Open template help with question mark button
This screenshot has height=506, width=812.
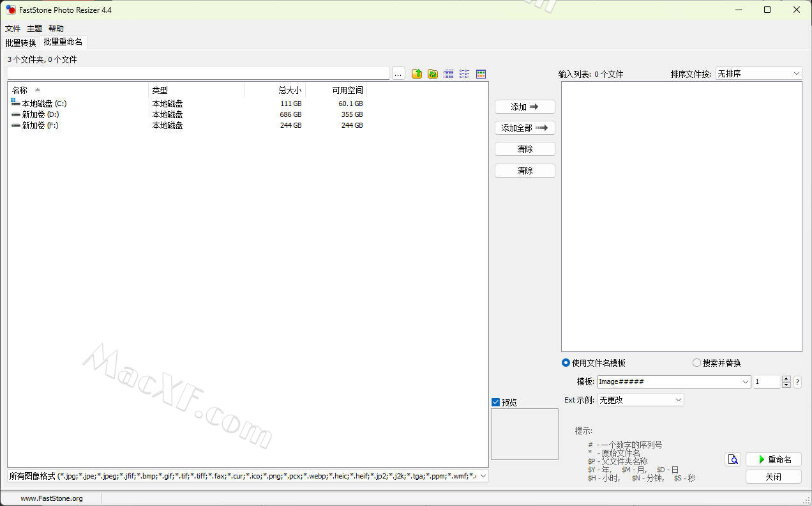click(797, 382)
